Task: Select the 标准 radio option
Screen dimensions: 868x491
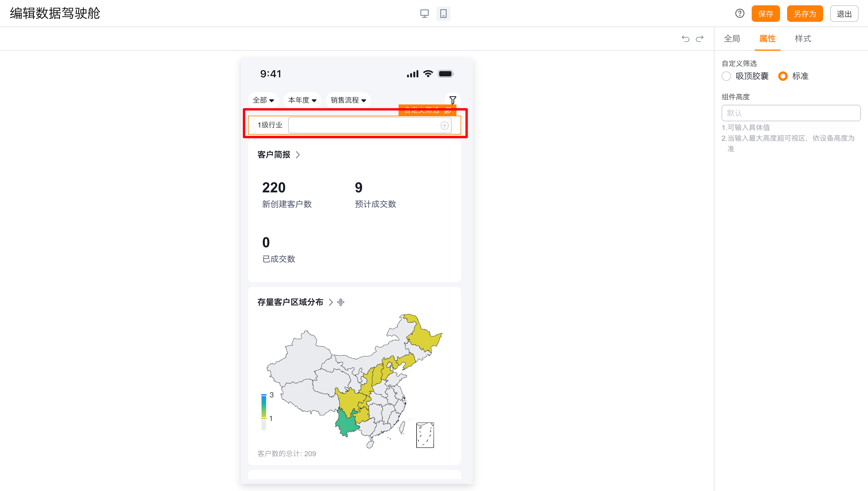Action: 783,76
